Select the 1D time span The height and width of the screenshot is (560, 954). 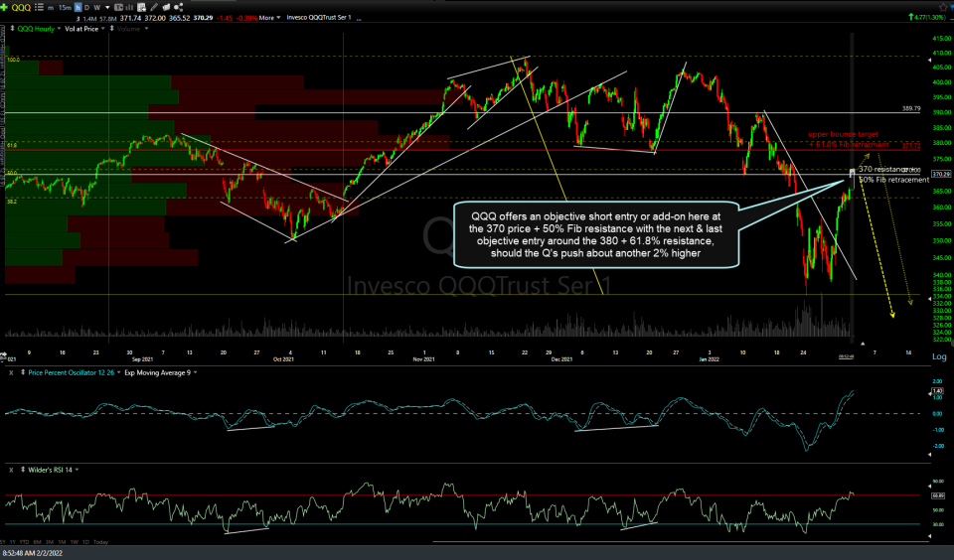click(x=85, y=542)
